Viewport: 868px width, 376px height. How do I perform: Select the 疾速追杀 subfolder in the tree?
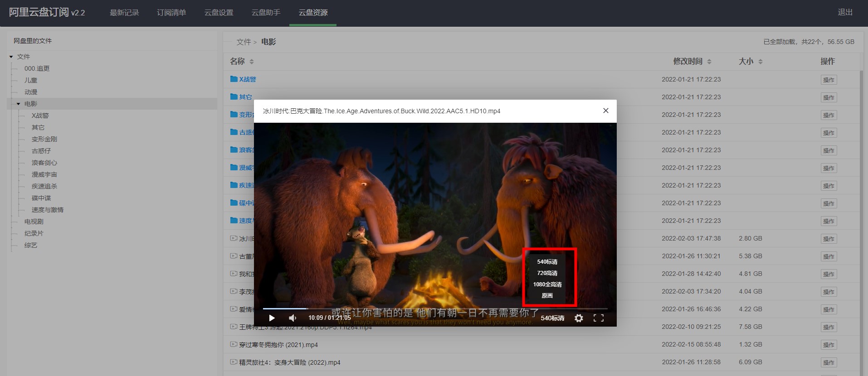click(x=44, y=186)
